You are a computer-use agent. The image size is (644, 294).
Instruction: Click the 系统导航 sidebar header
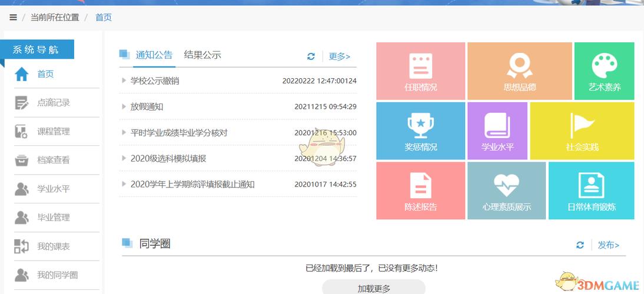pos(36,50)
